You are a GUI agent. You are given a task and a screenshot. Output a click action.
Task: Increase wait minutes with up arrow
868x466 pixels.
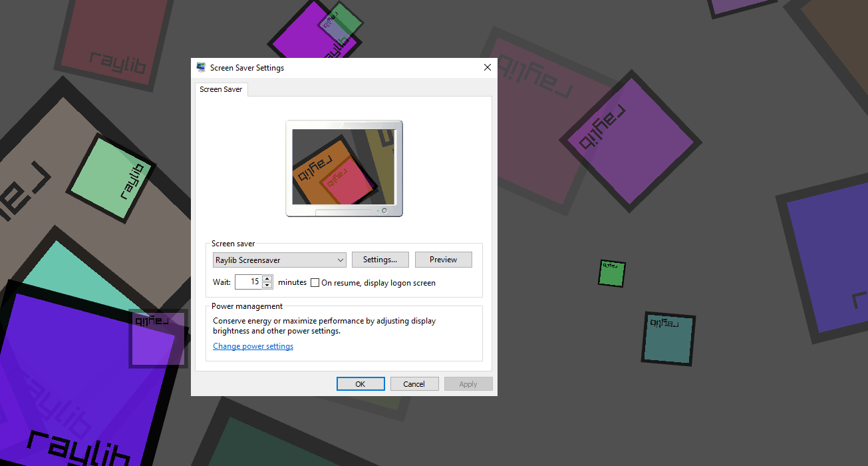(267, 278)
